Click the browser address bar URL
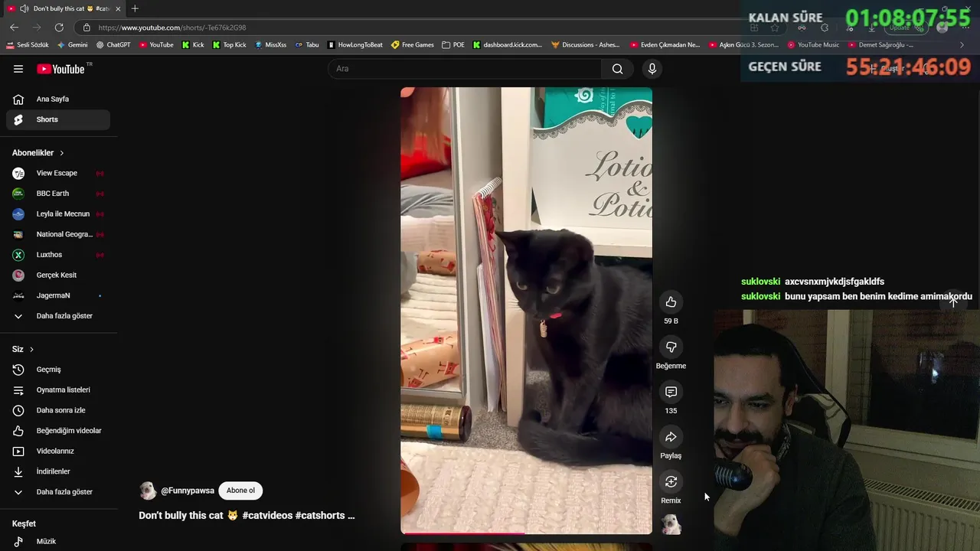This screenshot has width=980, height=551. pyautogui.click(x=172, y=28)
